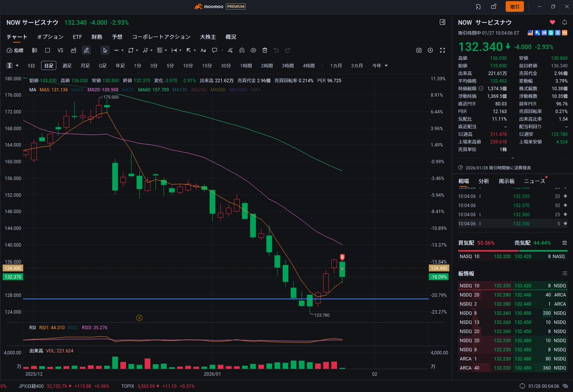Image resolution: width=573 pixels, height=392 pixels.
Task: Toggle the greyed MA10 moving average
Action: tap(76, 89)
